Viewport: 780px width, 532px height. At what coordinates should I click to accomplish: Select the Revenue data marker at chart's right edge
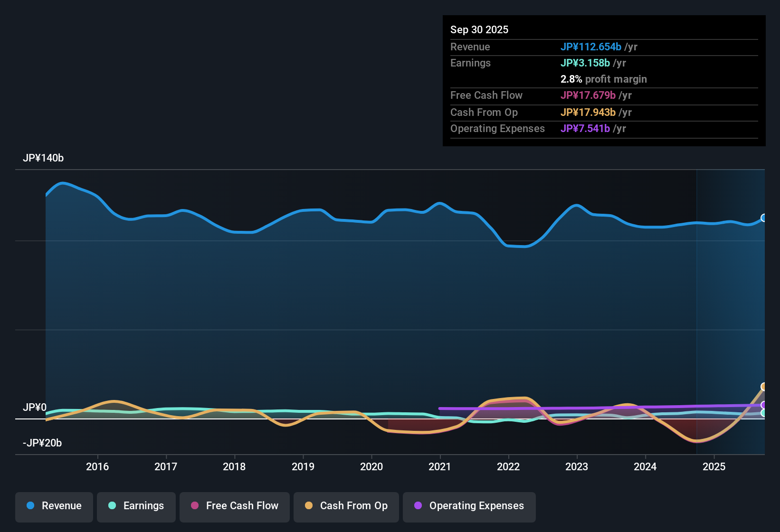[x=764, y=218]
